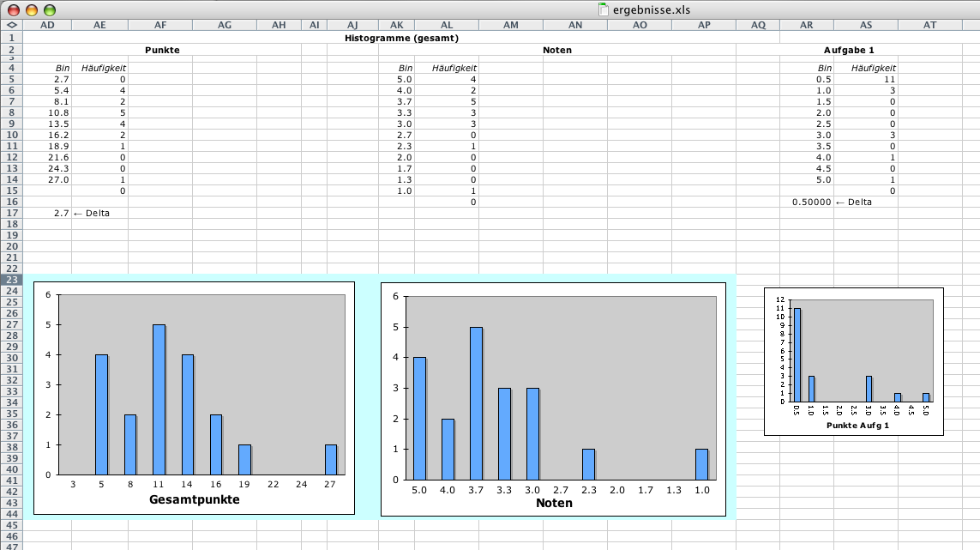The image size is (980, 550).
Task: Select row 23 header
Action: pyautogui.click(x=11, y=281)
